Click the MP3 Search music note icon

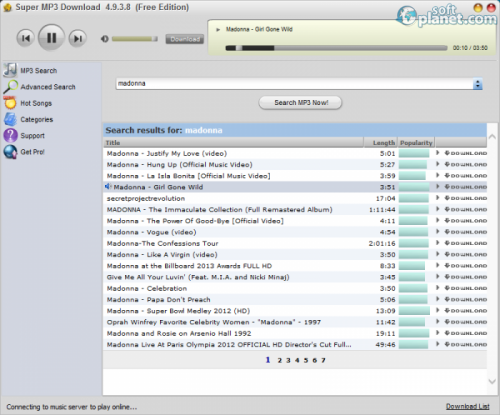10,70
